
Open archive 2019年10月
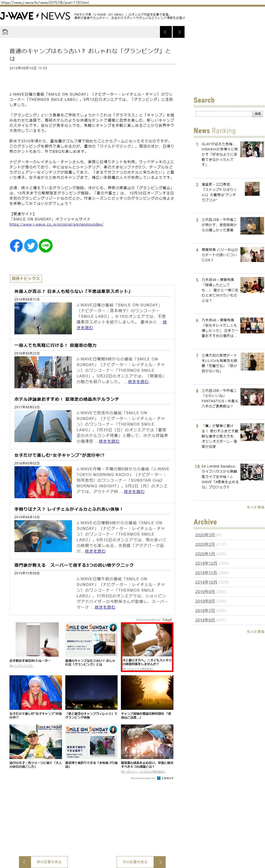206,582
